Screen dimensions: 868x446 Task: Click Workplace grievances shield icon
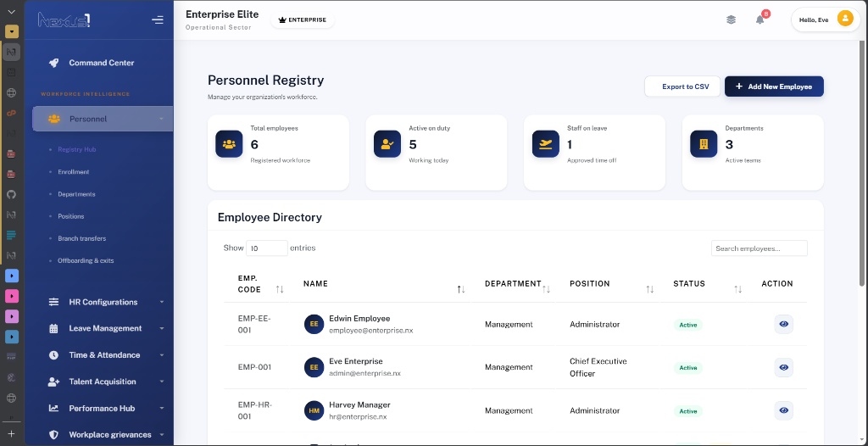53,435
